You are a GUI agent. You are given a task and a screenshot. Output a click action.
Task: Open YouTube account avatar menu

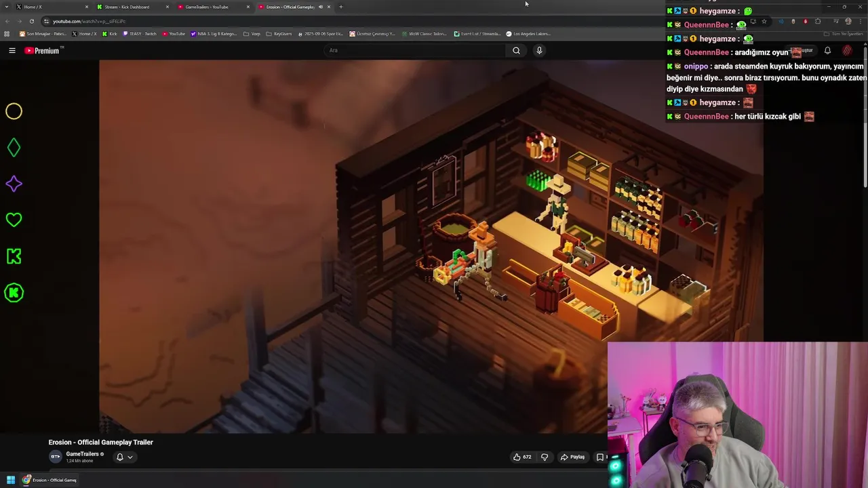[848, 50]
